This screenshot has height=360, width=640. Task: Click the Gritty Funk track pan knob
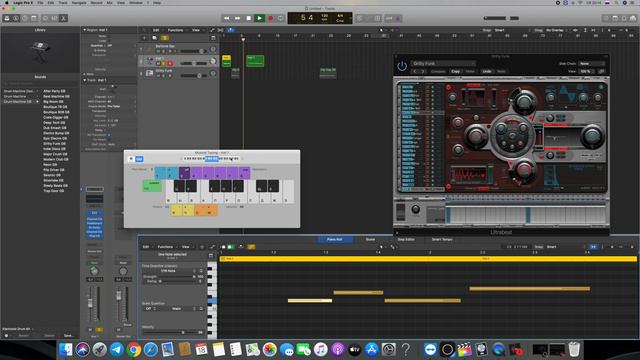(x=213, y=74)
